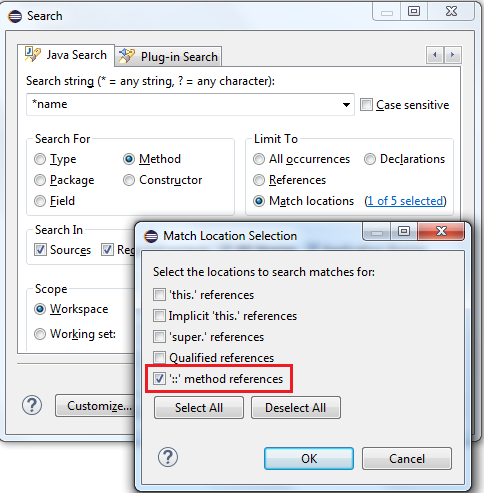Image resolution: width=484 pixels, height=493 pixels.
Task: Select the Constructor radio button
Action: 129,180
